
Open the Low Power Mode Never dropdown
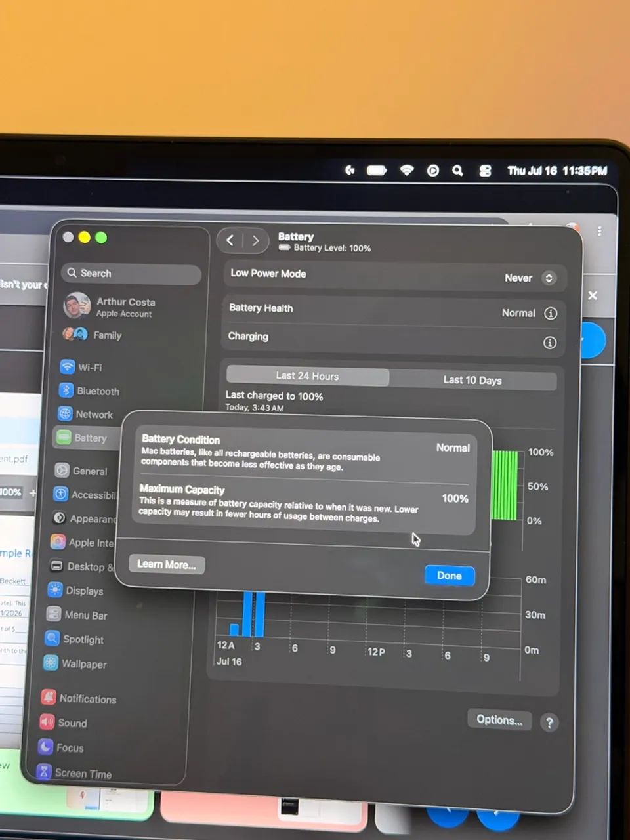point(531,278)
